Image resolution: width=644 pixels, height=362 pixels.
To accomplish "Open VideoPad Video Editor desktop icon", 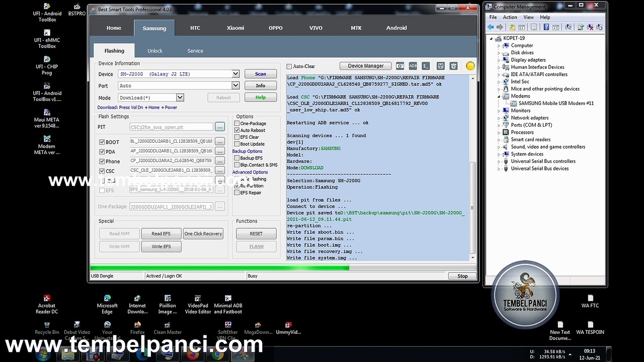I will coord(198,305).
